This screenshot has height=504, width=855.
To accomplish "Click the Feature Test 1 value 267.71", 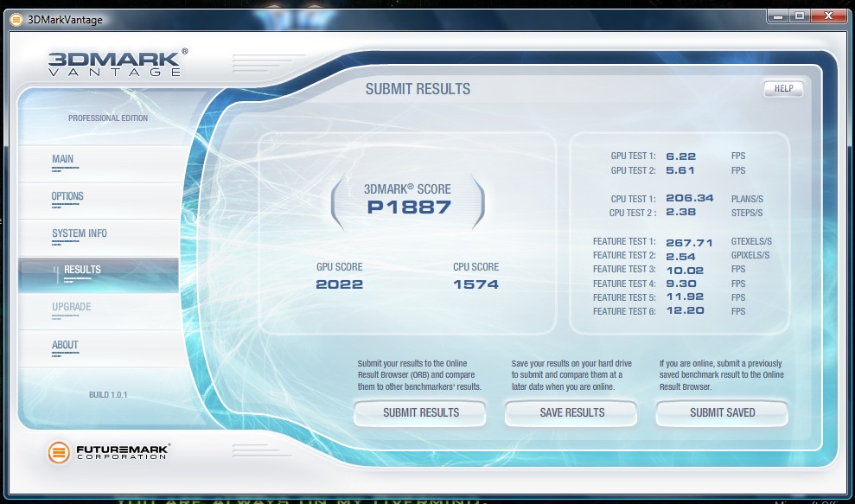I will click(x=689, y=243).
